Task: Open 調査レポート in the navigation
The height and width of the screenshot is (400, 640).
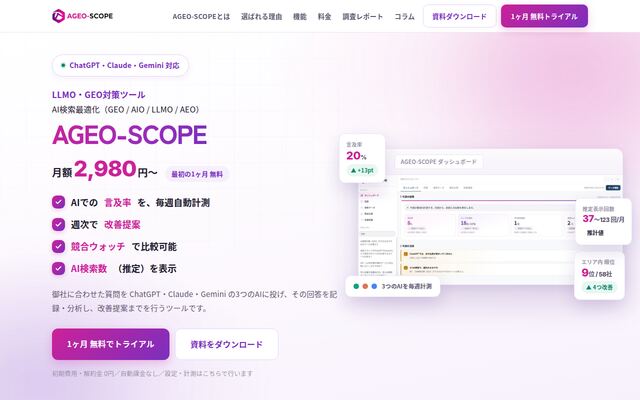Action: pyautogui.click(x=363, y=17)
